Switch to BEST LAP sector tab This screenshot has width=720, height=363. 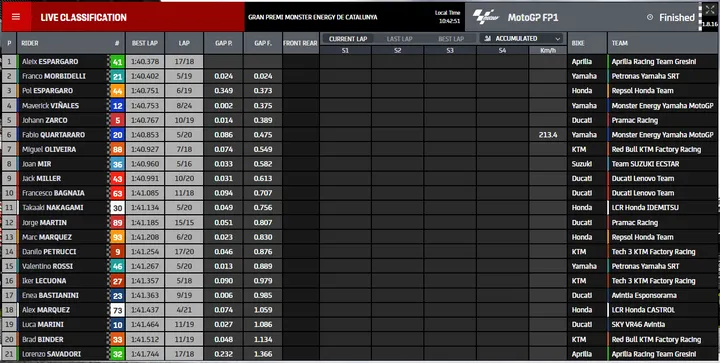click(x=451, y=39)
